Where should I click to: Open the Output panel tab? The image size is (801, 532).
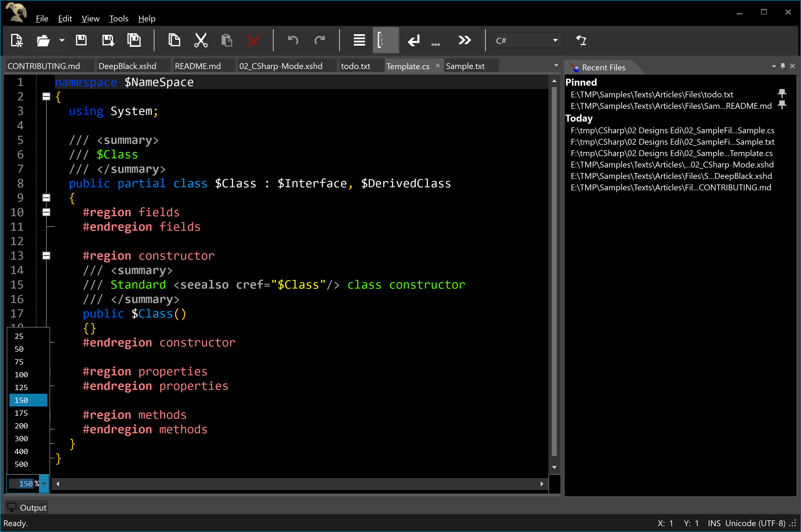[26, 508]
